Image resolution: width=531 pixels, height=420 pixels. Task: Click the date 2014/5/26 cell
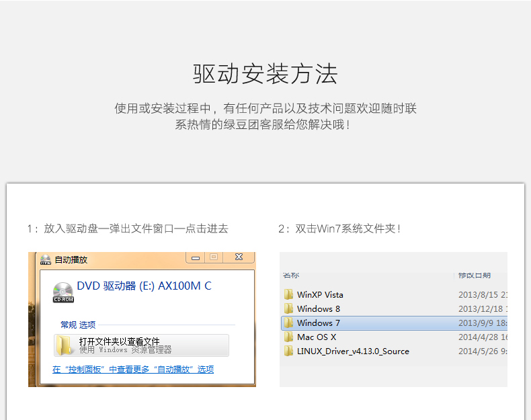click(x=483, y=351)
